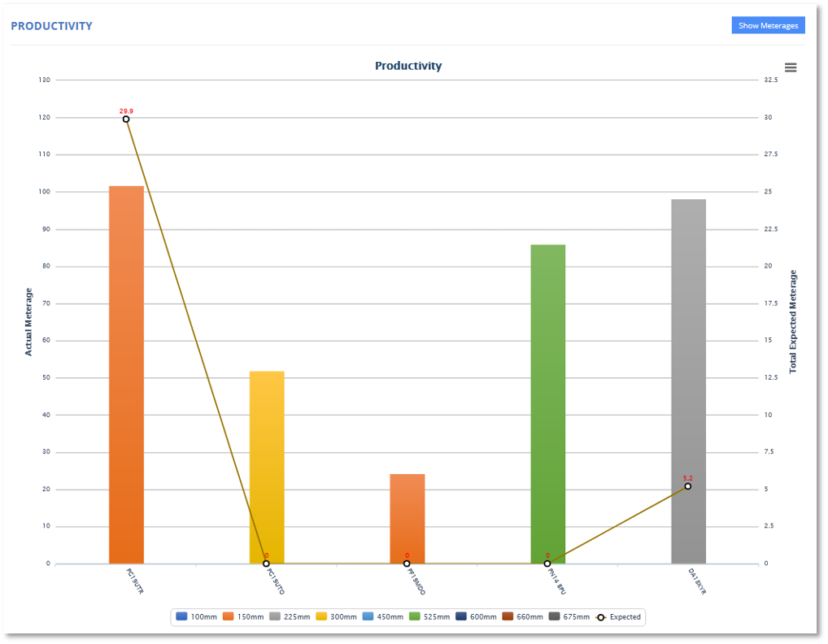The width and height of the screenshot is (828, 644).
Task: Select the green 525mm bar at PN14 8PU
Action: point(547,398)
